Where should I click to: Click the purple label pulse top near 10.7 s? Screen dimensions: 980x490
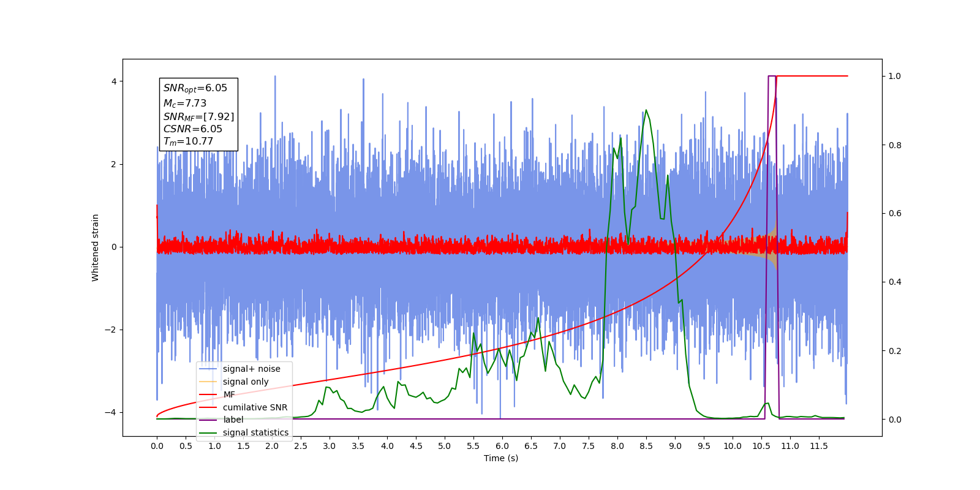[772, 76]
